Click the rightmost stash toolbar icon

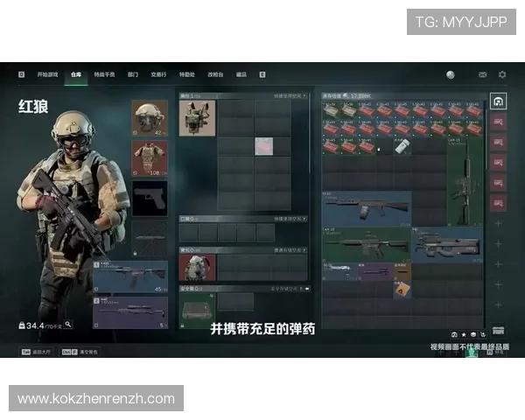coord(483,334)
